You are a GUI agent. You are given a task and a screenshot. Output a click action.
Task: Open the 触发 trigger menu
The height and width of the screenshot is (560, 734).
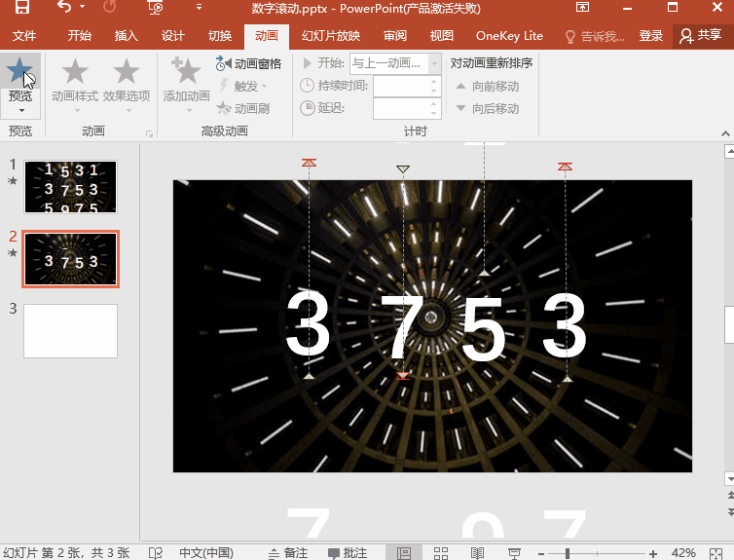[244, 86]
